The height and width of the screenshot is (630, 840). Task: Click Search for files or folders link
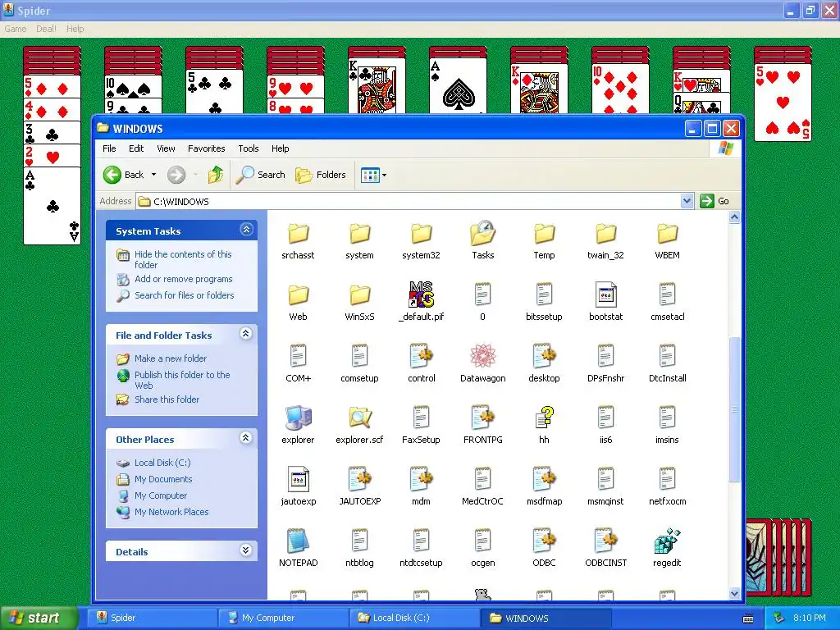tap(185, 295)
